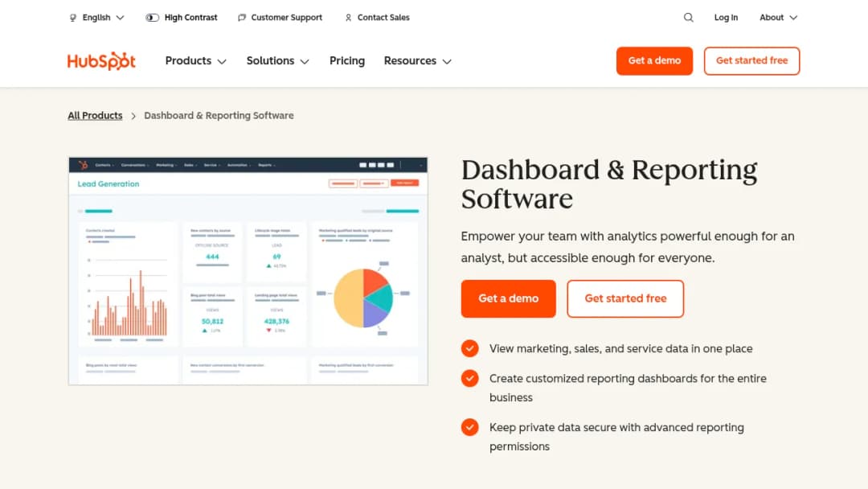Open the Resources menu chevron
The width and height of the screenshot is (868, 489).
[447, 61]
